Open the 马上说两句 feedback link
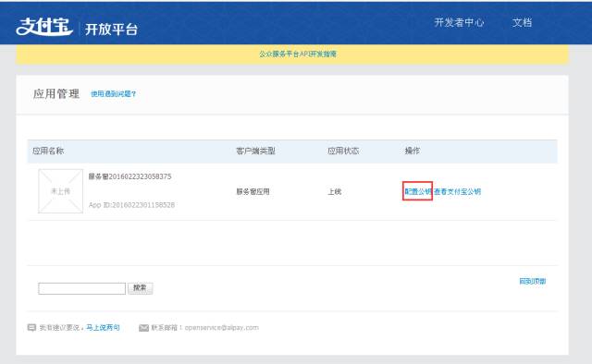This screenshot has width=592, height=364. [x=103, y=327]
